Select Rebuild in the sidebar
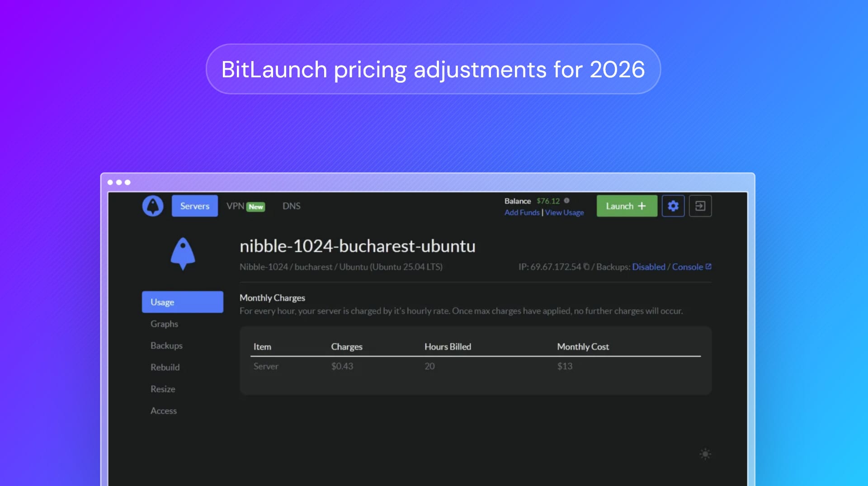 tap(165, 367)
